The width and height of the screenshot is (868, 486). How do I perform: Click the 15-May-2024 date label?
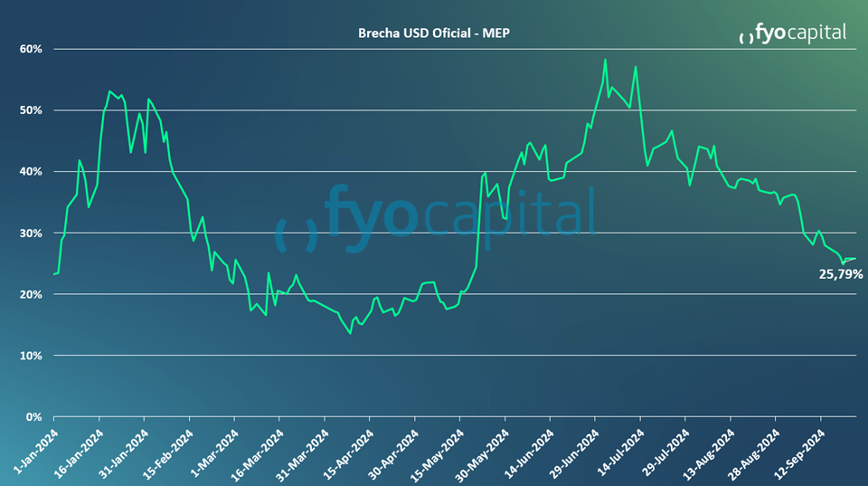pos(439,453)
